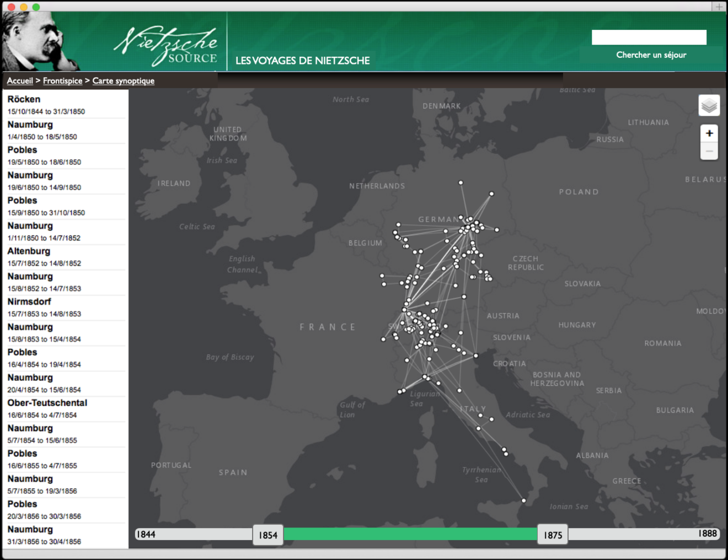Select the Ober-Teutschental stay entry
The image size is (728, 560).
click(x=47, y=408)
